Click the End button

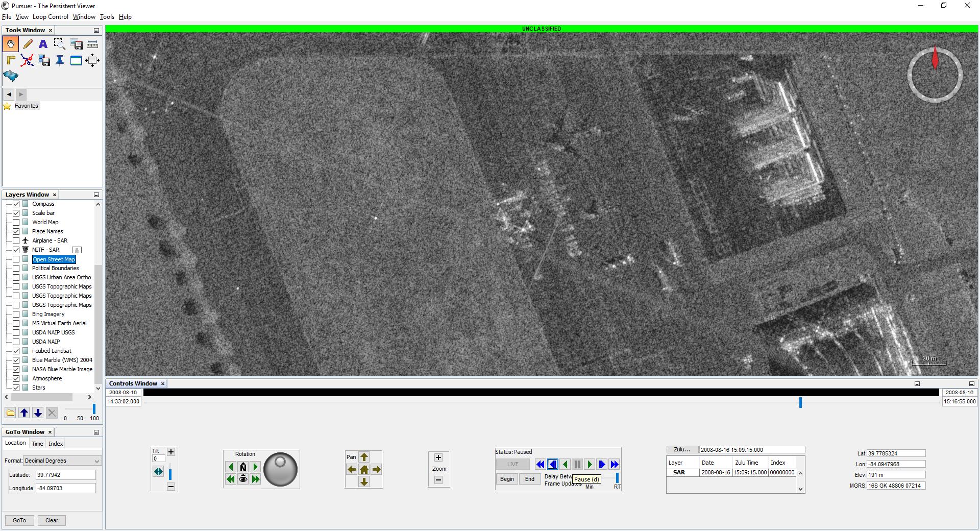click(x=530, y=479)
